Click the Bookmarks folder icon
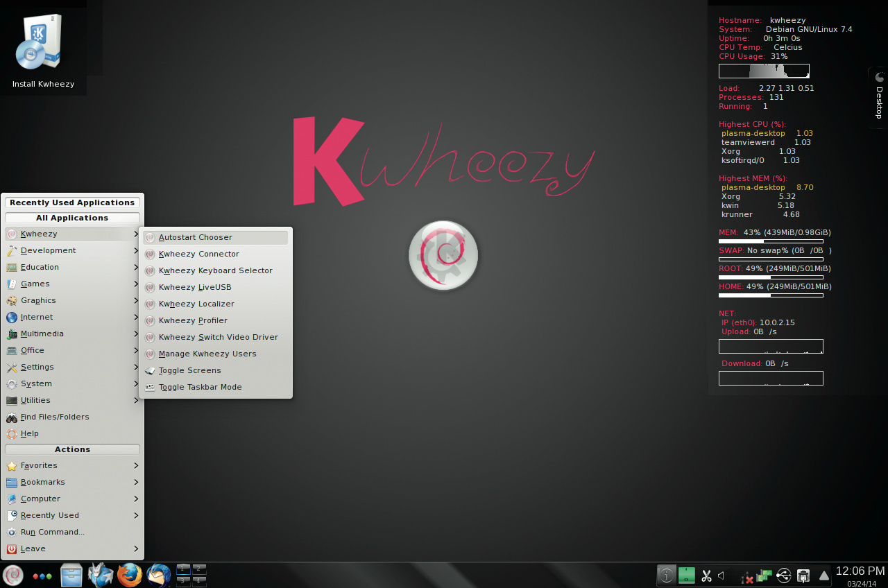This screenshot has width=888, height=588. coord(12,482)
